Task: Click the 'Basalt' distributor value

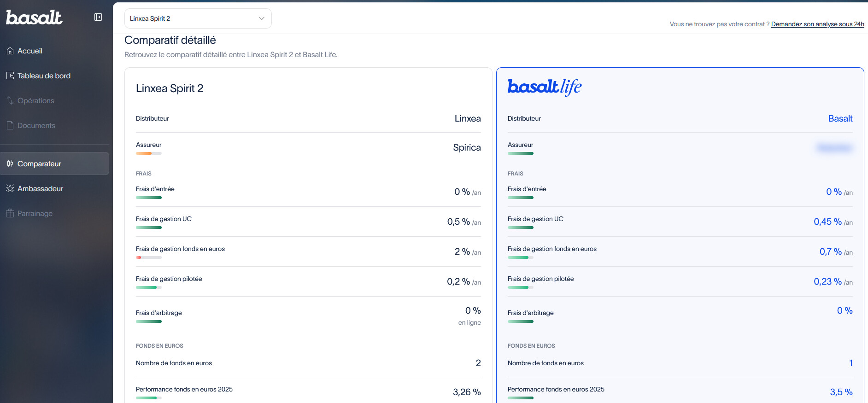Action: click(x=840, y=118)
